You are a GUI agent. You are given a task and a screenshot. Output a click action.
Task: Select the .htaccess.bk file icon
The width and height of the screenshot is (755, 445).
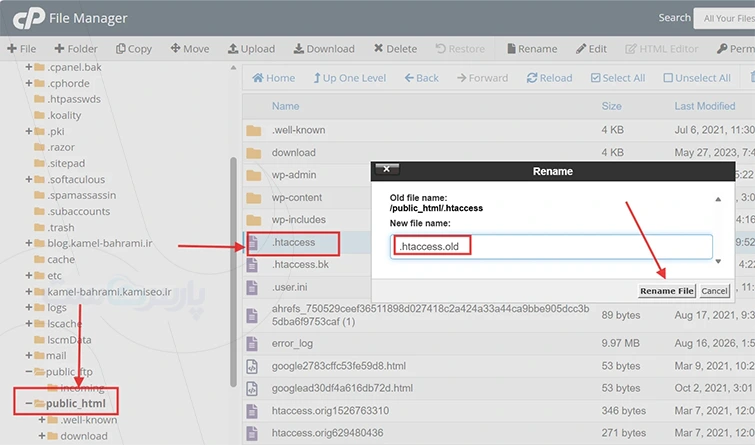click(252, 265)
